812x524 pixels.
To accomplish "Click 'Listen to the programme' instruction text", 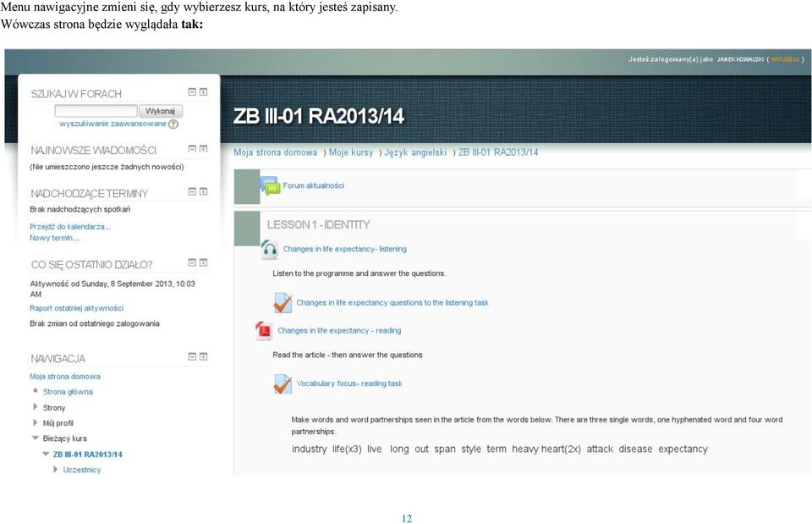I will (359, 273).
